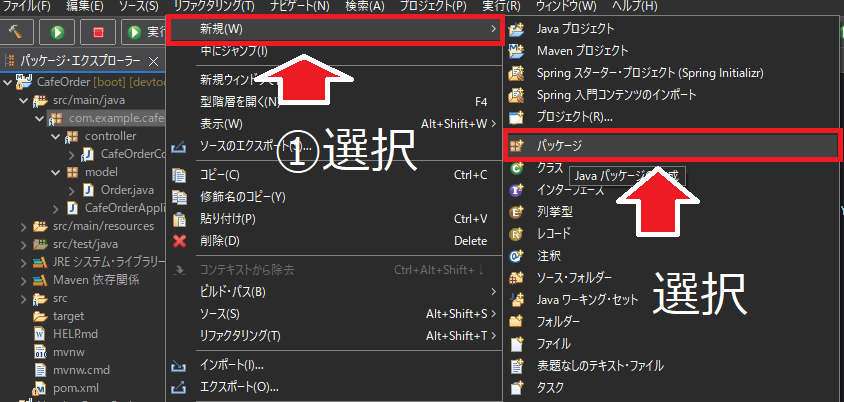
Task: Click the red stop button in toolbar
Action: click(97, 32)
